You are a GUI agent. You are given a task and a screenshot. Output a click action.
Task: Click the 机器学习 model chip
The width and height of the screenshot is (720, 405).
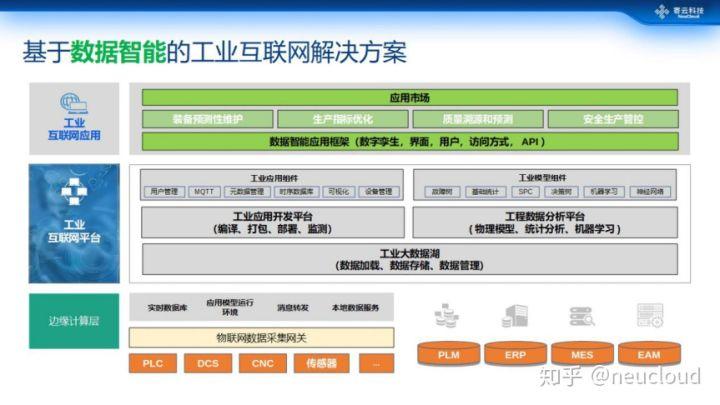604,192
